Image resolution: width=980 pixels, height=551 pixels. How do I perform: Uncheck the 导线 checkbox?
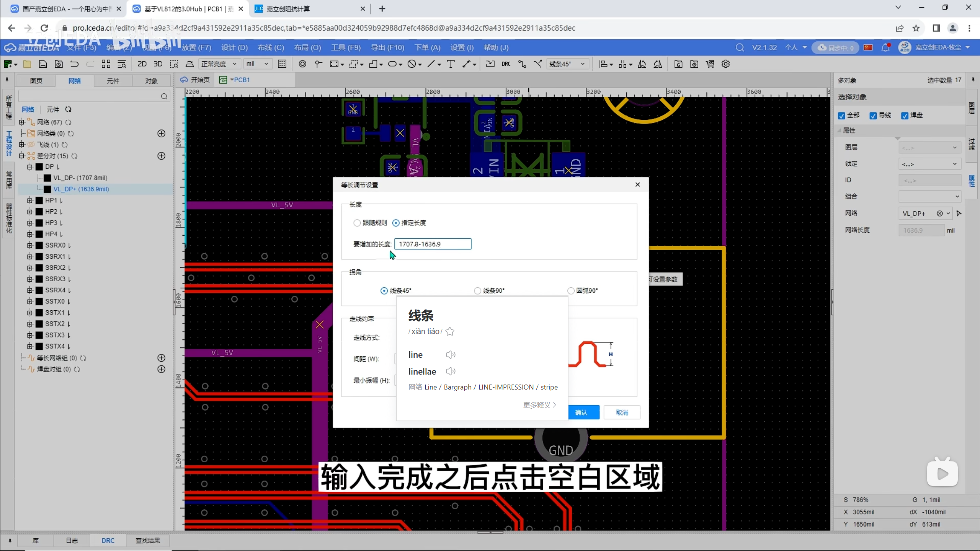coord(873,116)
